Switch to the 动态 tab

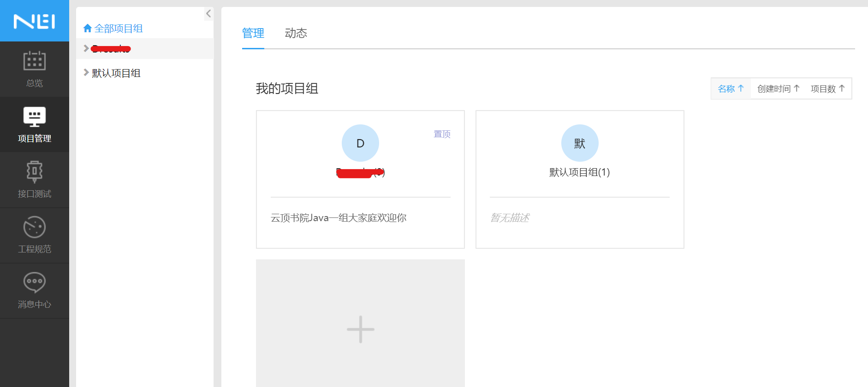click(x=296, y=33)
